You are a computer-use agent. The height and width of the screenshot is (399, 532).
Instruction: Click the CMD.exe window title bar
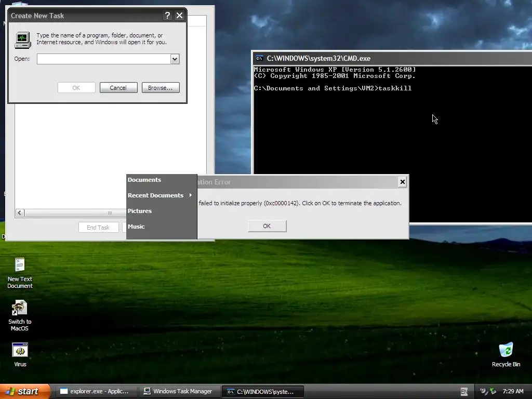[x=393, y=58]
